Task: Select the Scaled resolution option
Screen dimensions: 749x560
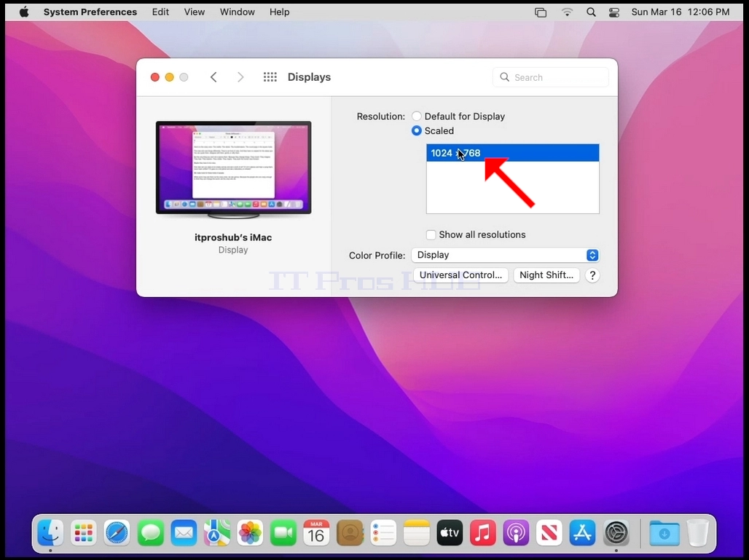Action: 433,131
